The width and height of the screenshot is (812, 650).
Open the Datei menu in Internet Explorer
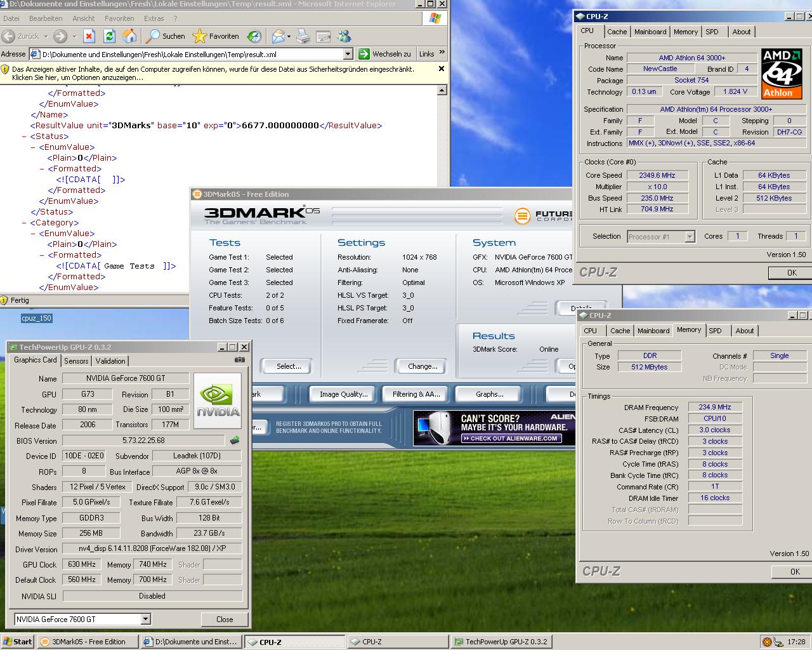click(11, 18)
